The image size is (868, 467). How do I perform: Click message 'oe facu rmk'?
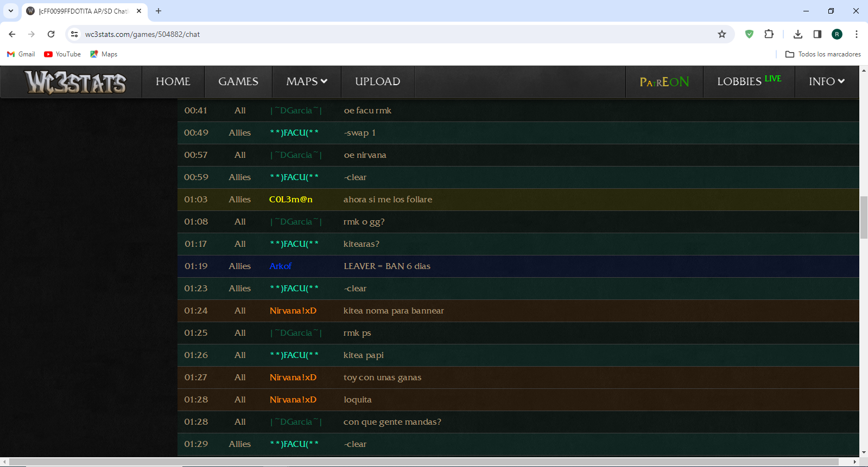(x=368, y=111)
